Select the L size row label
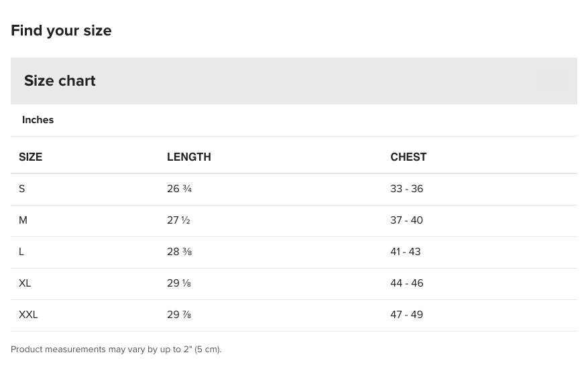The image size is (588, 379). coord(21,252)
